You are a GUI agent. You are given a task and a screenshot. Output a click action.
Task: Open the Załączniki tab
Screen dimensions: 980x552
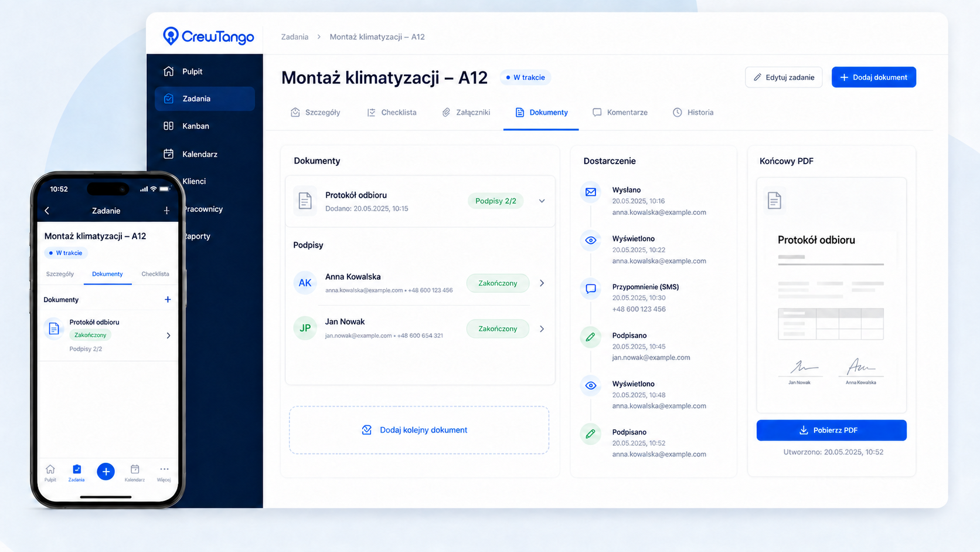click(x=466, y=113)
